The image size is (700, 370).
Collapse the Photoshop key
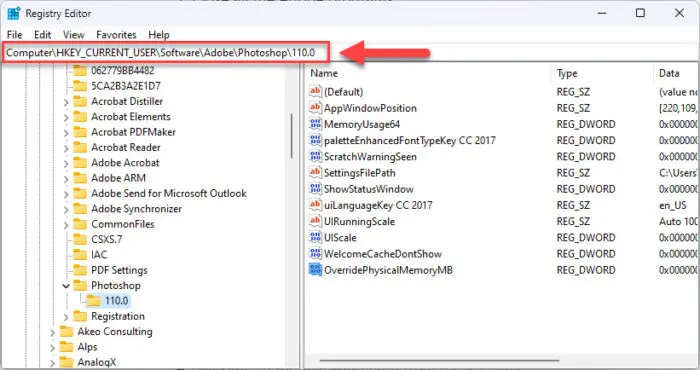66,286
